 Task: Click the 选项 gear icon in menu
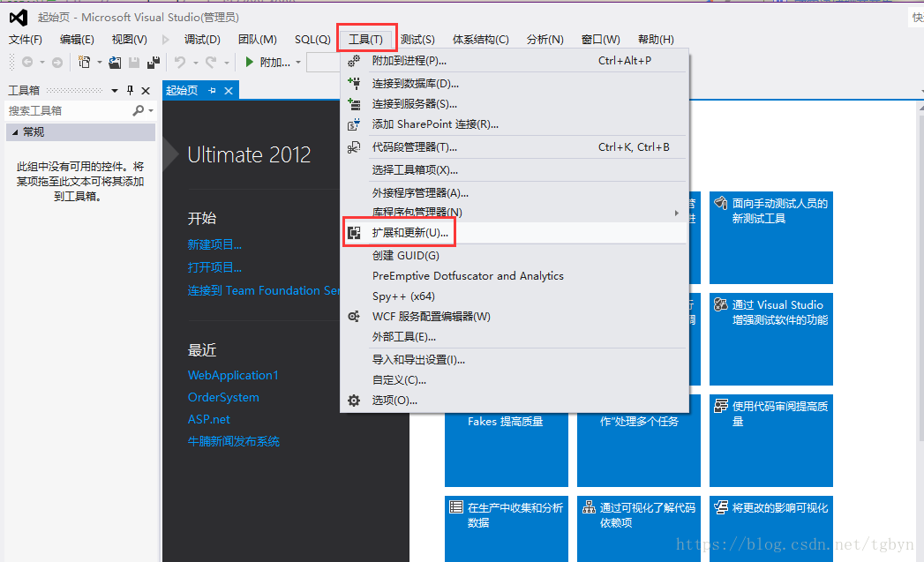354,401
